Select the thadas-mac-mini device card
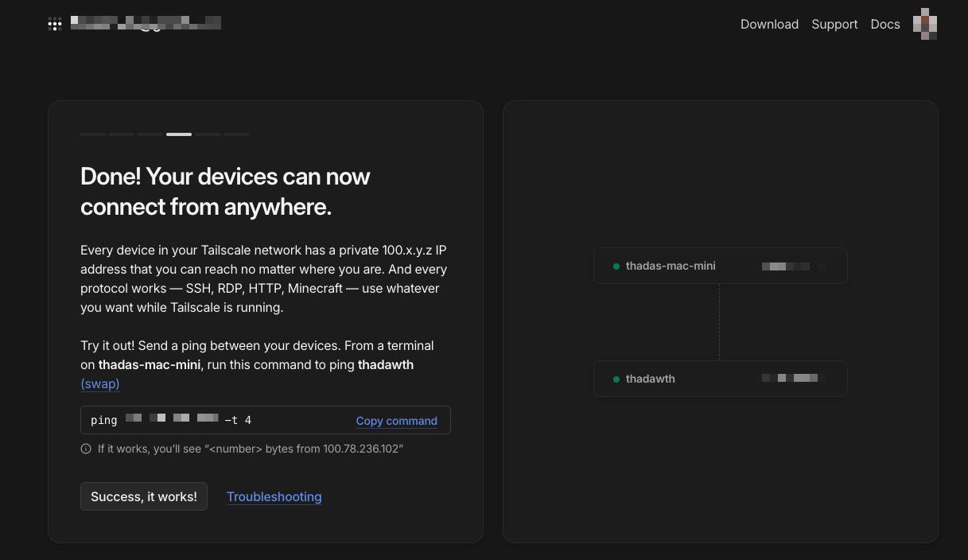 (x=721, y=266)
